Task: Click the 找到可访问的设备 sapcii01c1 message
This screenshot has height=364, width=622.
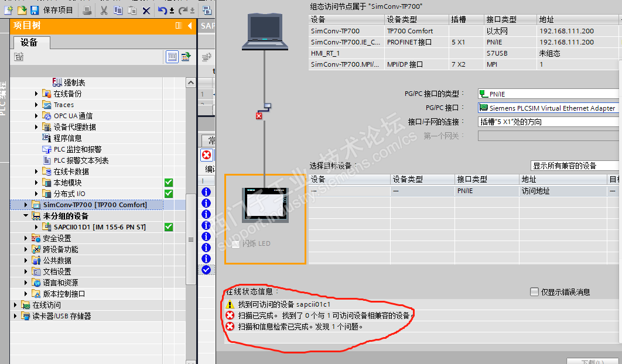Action: click(284, 304)
